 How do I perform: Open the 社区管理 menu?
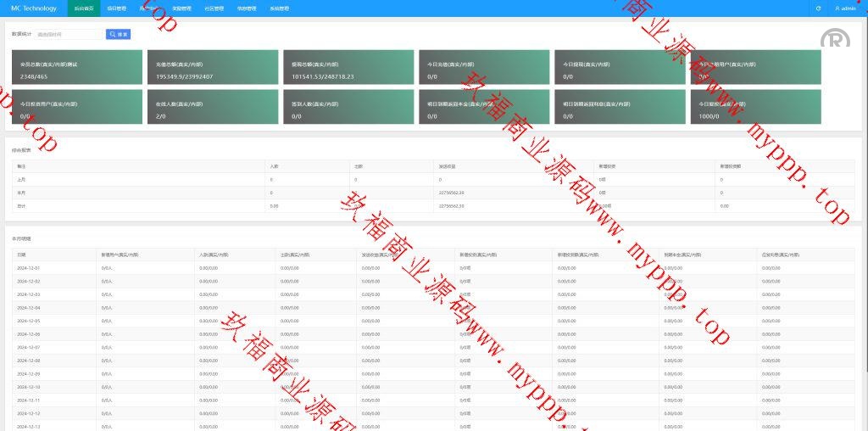(214, 8)
